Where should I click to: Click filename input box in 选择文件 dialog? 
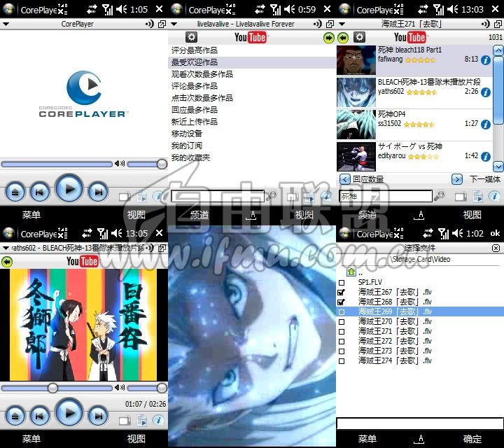point(420,423)
